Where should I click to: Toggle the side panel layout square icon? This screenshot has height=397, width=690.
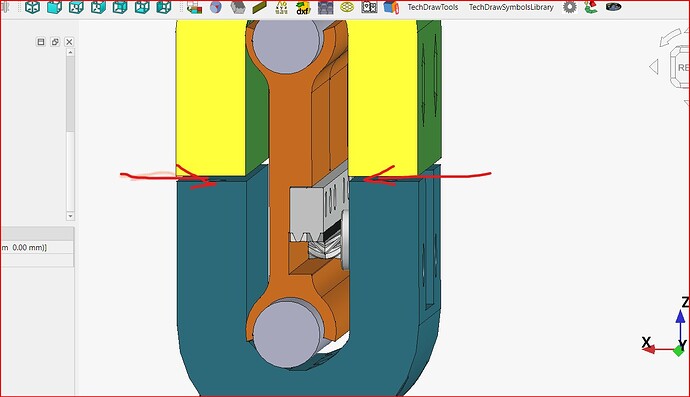click(41, 42)
